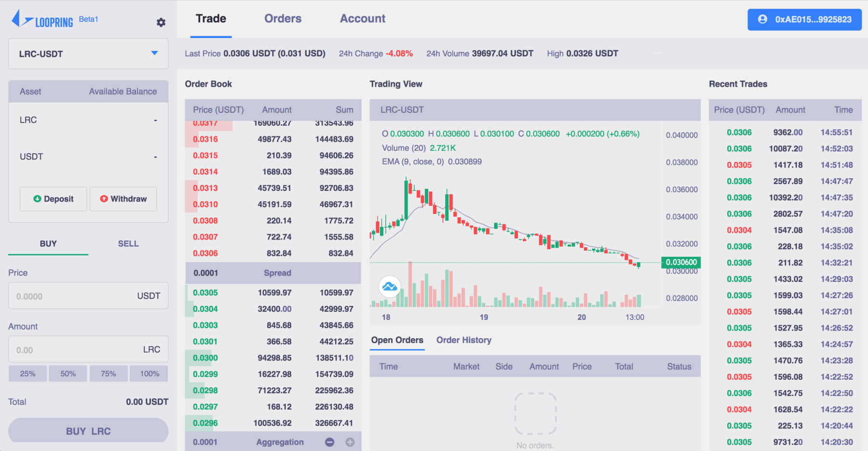Collapse the market pair dropdown arrow
Image resolution: width=868 pixels, height=451 pixels.
[x=154, y=53]
